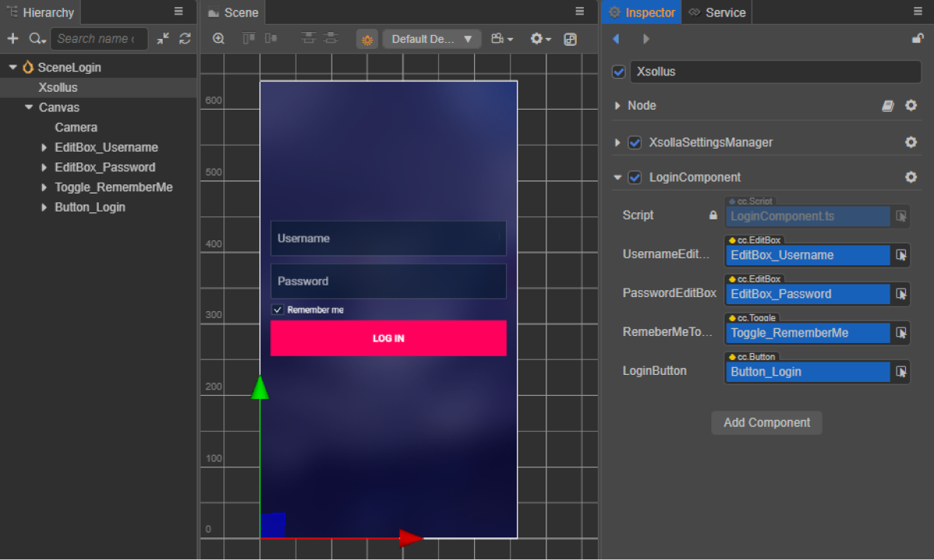Click the Add Component button
Image resolution: width=934 pixels, height=560 pixels.
click(767, 422)
